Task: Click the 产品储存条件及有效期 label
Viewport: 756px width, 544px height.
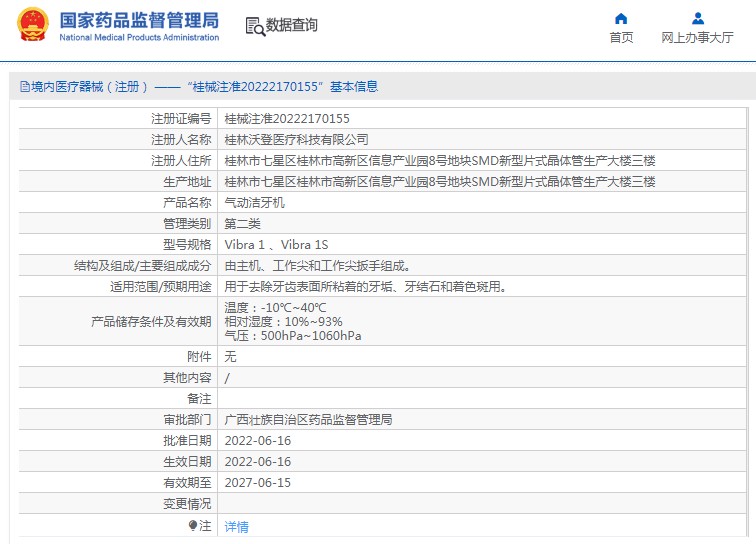Action: click(x=151, y=322)
